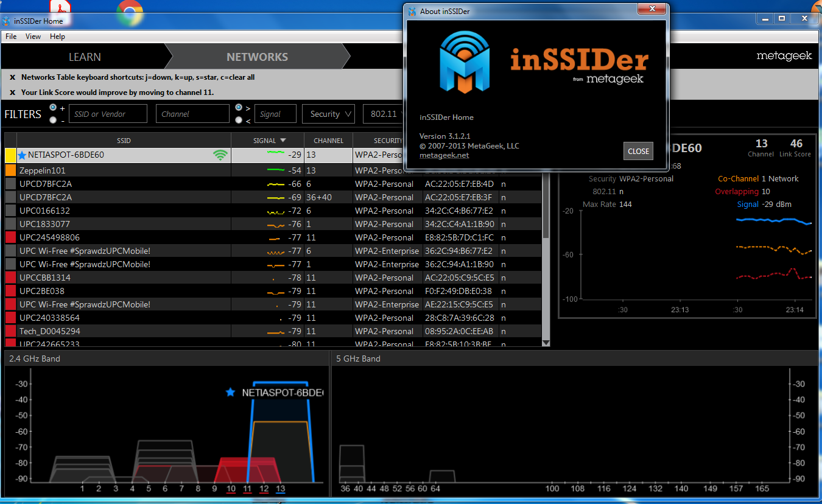Click the blue star in the 2.4 GHz chart
The height and width of the screenshot is (504, 822).
230,393
